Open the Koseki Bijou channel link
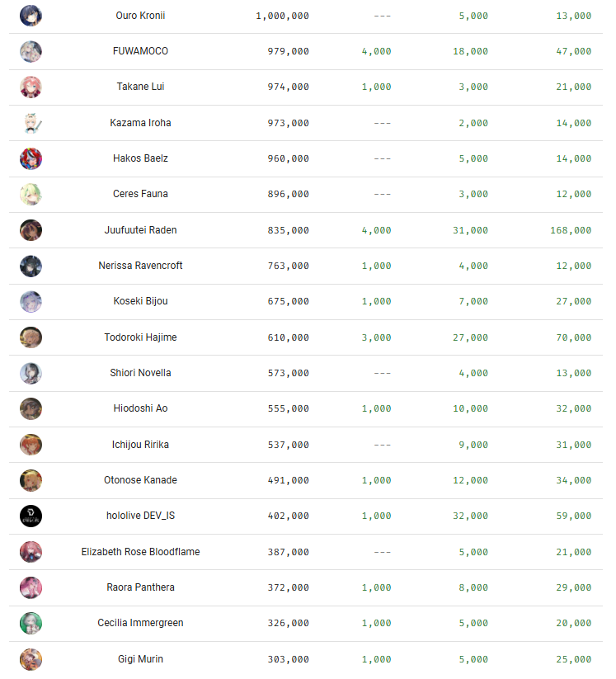Viewport: 616px width, 679px height. [x=140, y=301]
